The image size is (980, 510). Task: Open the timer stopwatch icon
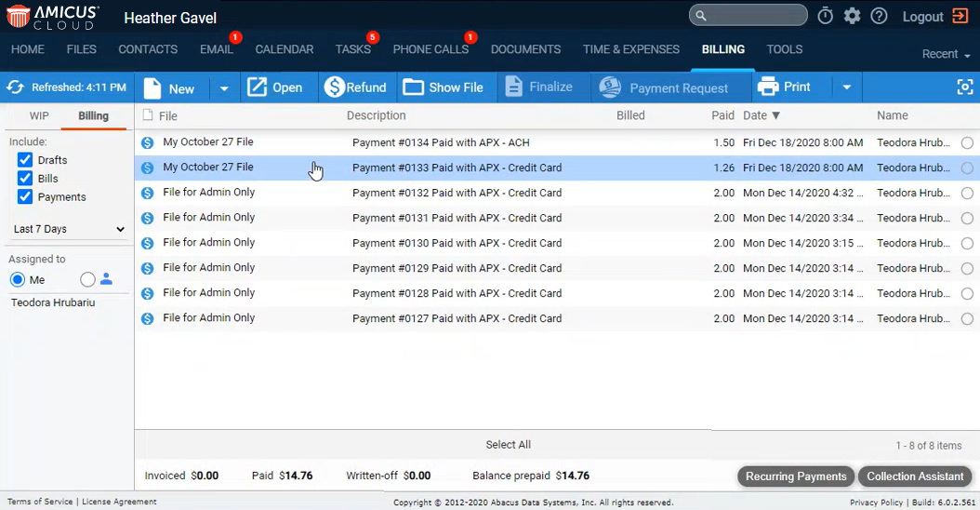[x=825, y=16]
